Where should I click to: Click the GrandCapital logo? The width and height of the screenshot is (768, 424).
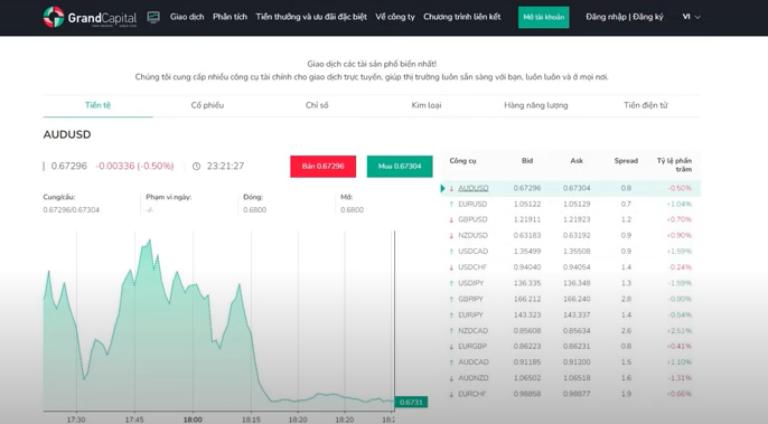point(90,17)
